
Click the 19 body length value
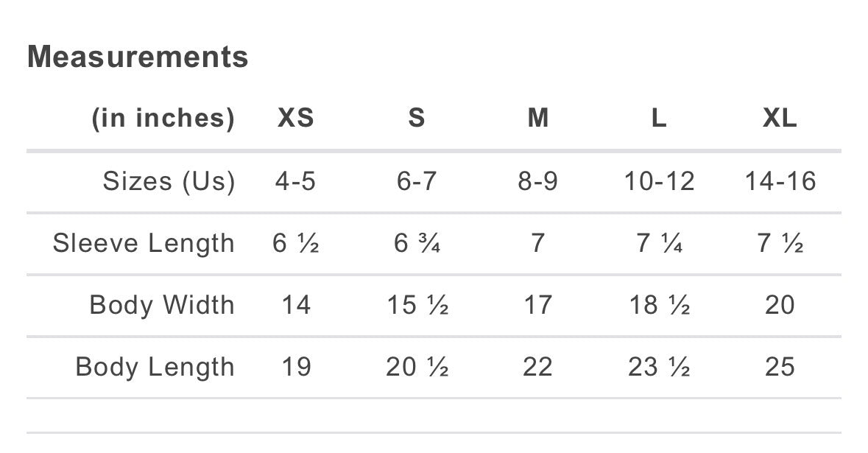pyautogui.click(x=296, y=367)
